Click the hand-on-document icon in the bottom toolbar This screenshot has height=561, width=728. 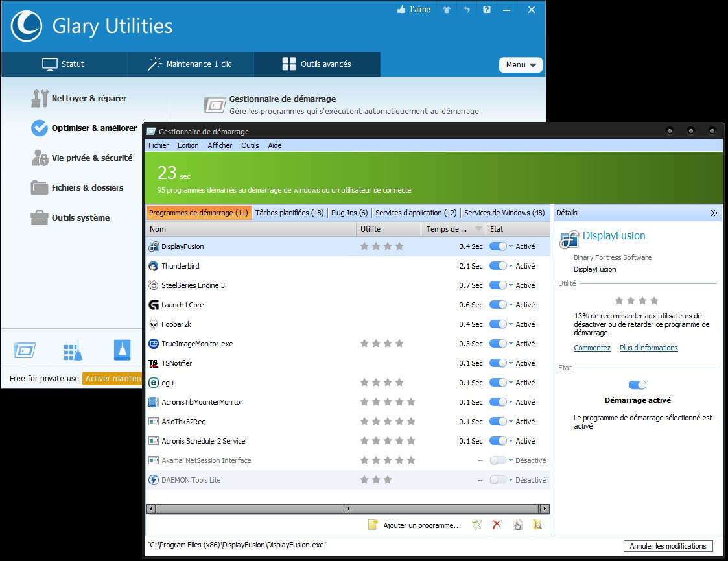coord(517,525)
